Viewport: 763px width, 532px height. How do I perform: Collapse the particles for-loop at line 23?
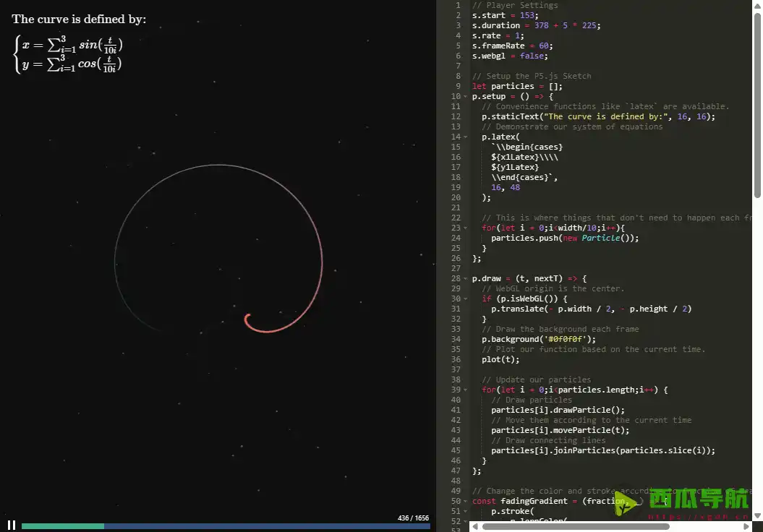click(x=466, y=228)
